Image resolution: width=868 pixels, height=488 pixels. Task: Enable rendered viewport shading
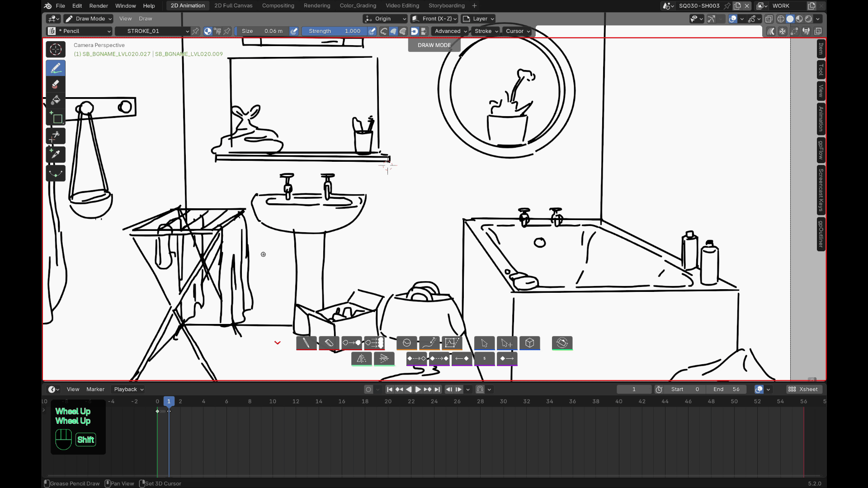[x=809, y=19]
